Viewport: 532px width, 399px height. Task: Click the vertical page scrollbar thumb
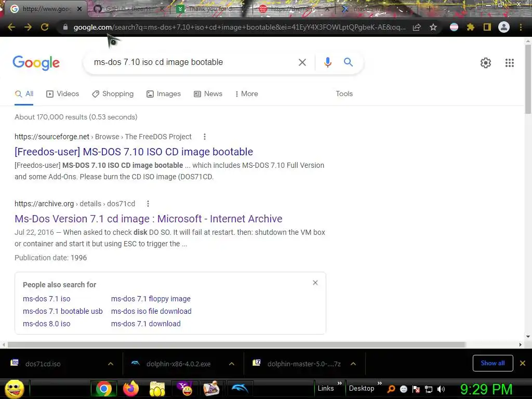[528, 79]
